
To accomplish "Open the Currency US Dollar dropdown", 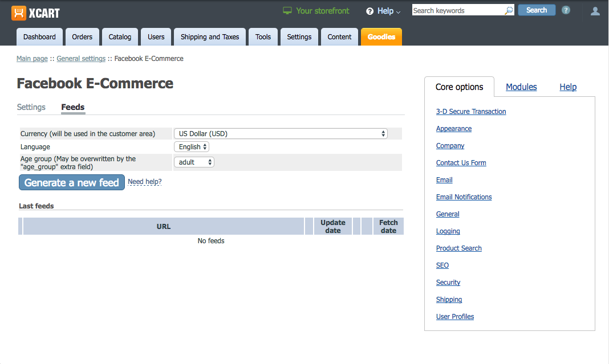I will click(x=281, y=133).
